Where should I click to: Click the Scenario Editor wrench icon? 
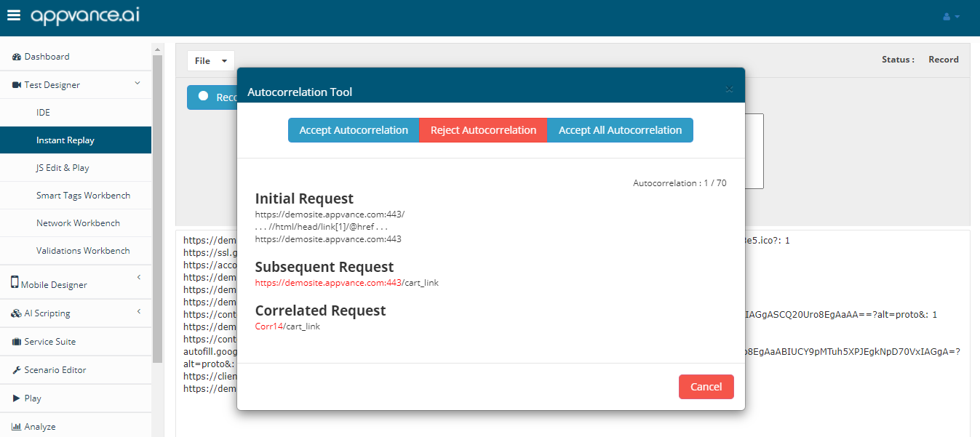pos(17,370)
